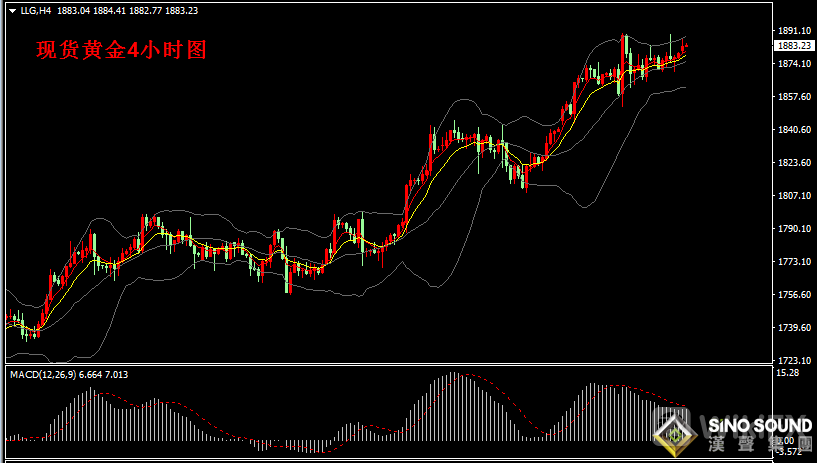Click the 1739.60 price axis label
The width and height of the screenshot is (817, 463).
[x=793, y=328]
